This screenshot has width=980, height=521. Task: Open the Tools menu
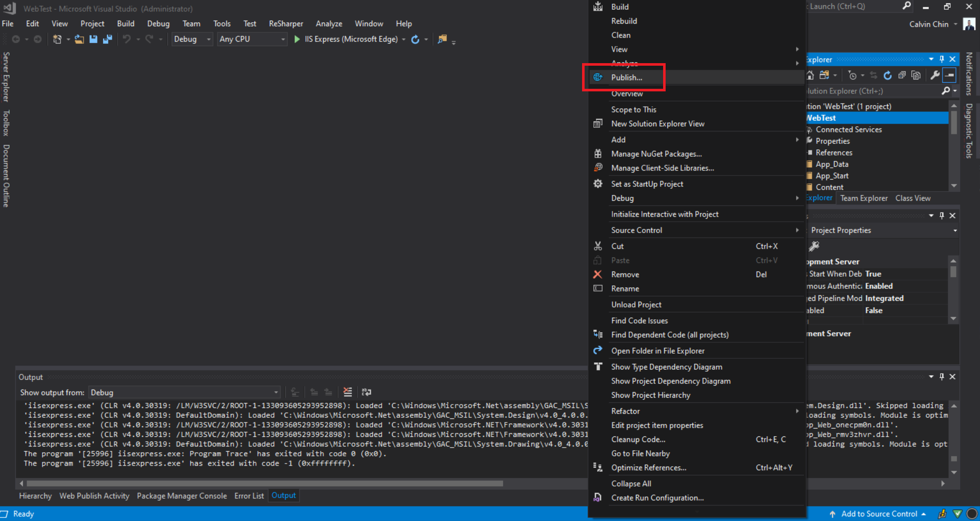click(222, 24)
